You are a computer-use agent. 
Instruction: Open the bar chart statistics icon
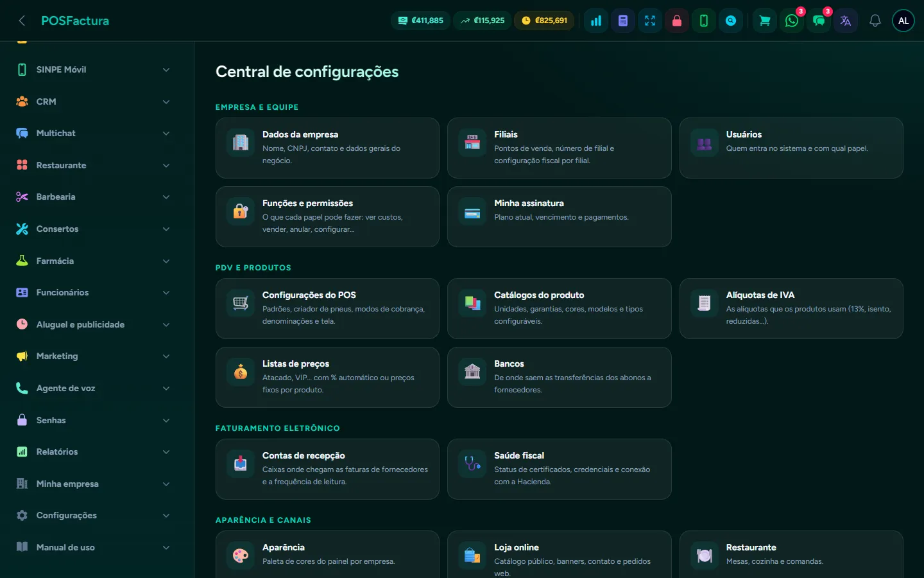[596, 21]
